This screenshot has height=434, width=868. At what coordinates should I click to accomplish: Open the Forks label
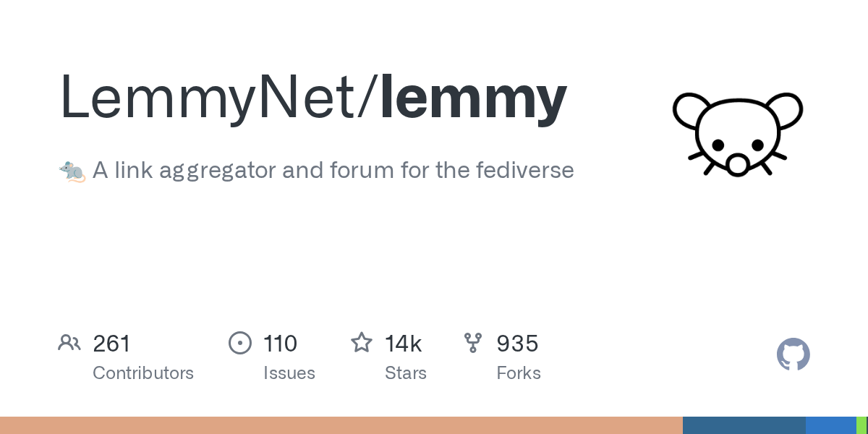519,373
